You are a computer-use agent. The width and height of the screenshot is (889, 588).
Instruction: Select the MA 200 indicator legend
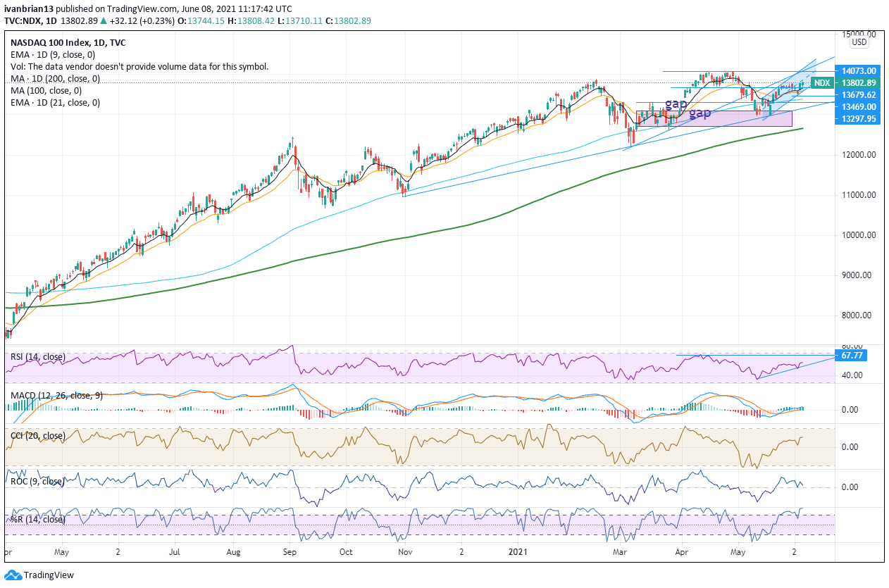click(55, 79)
